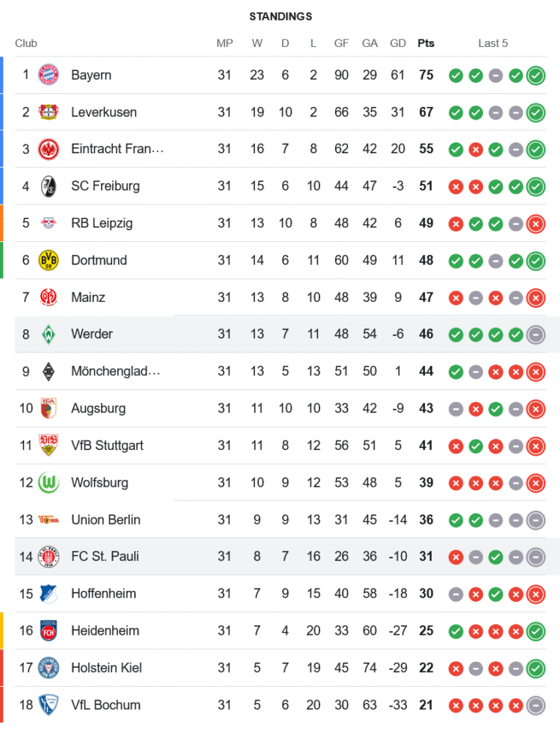Click the Holstein Kiel team name

pos(106,668)
